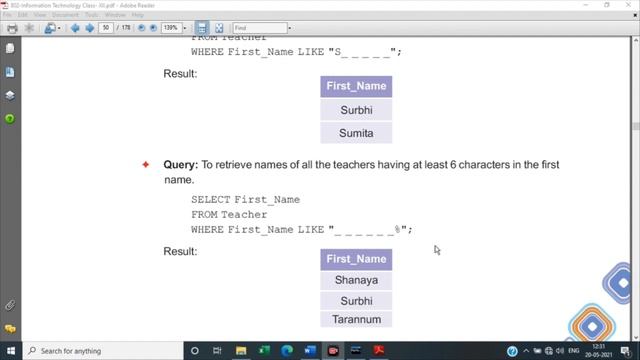This screenshot has width=640, height=360.
Task: Click the bold 'Query:' label
Action: point(180,165)
